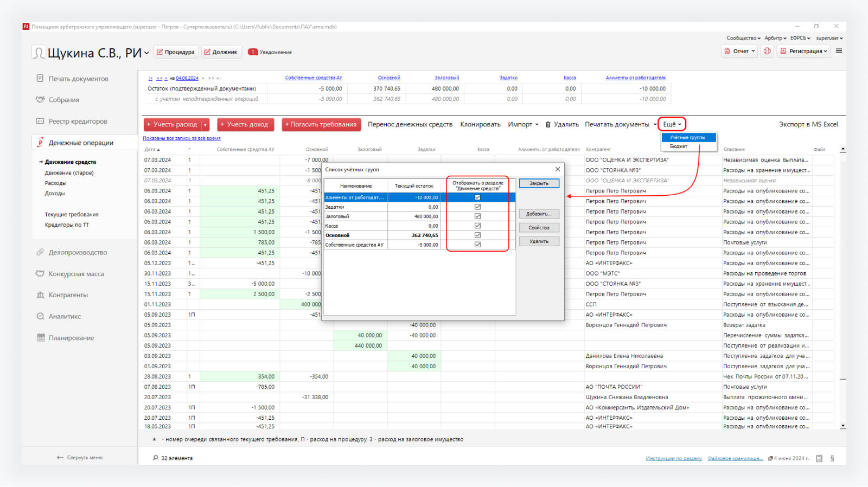Open the superuser account menu

click(x=829, y=38)
